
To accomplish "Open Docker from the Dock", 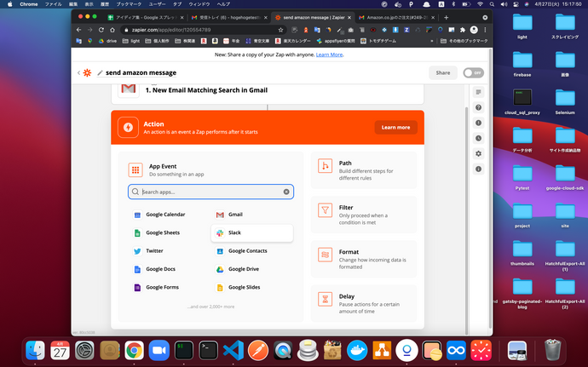I will tap(357, 351).
